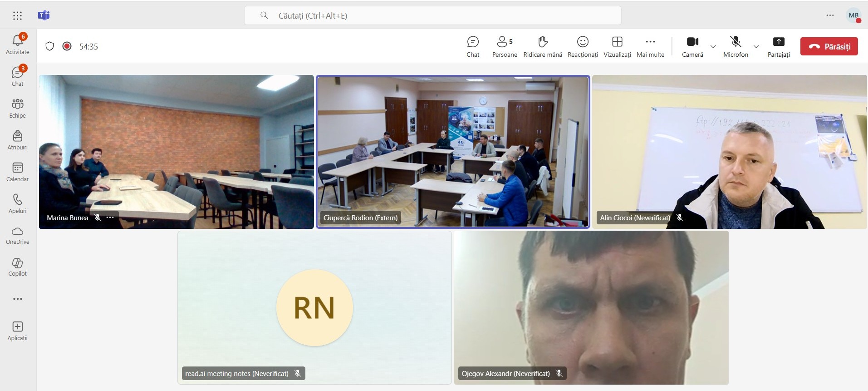
Task: Toggle Ridicare mână to raise hand
Action: 543,47
